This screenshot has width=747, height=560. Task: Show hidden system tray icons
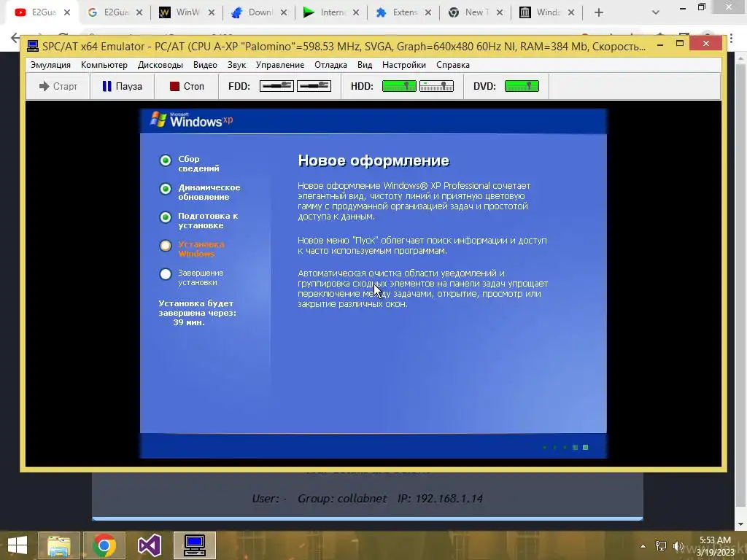click(x=643, y=546)
